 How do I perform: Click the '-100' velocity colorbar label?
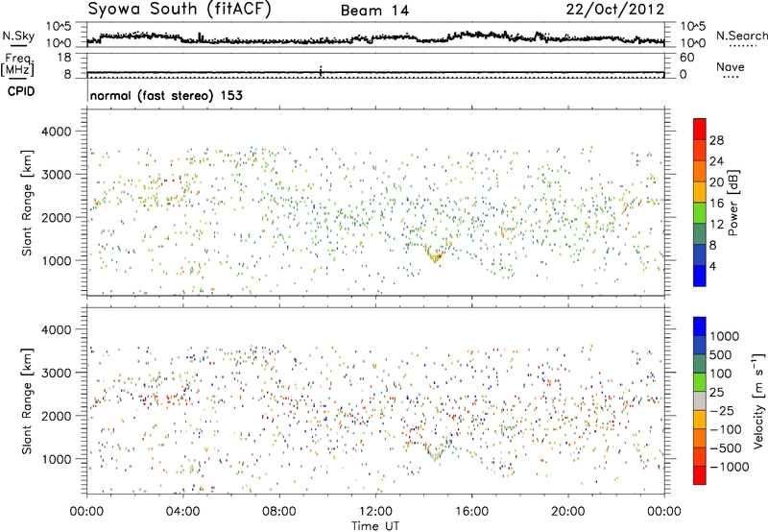coord(726,429)
